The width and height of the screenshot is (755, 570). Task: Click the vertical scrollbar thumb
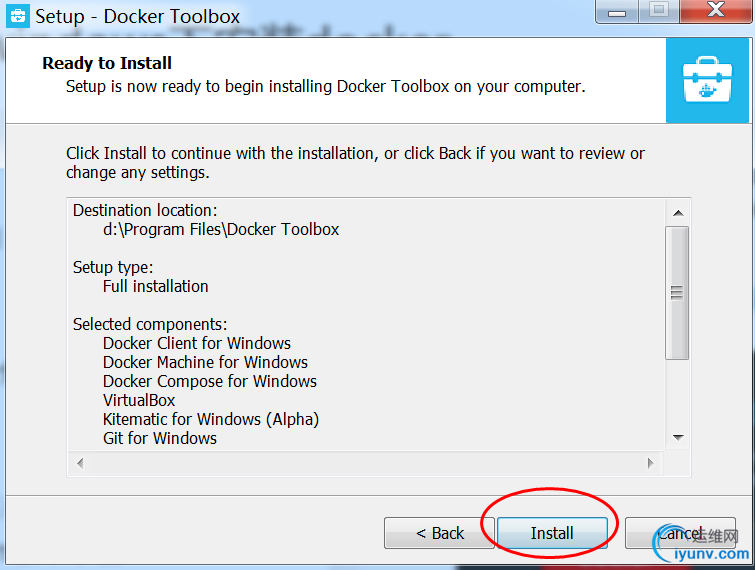(677, 293)
